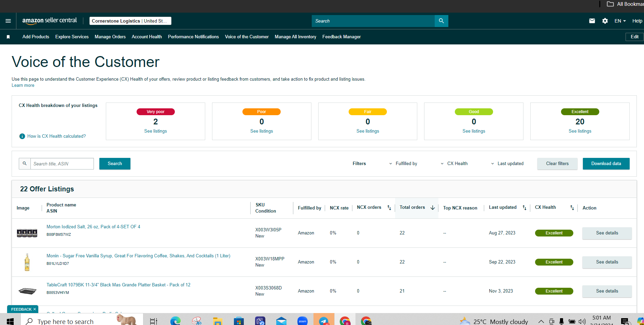The image size is (644, 325).
Task: Expand the CX Health filter dropdown
Action: (x=454, y=164)
